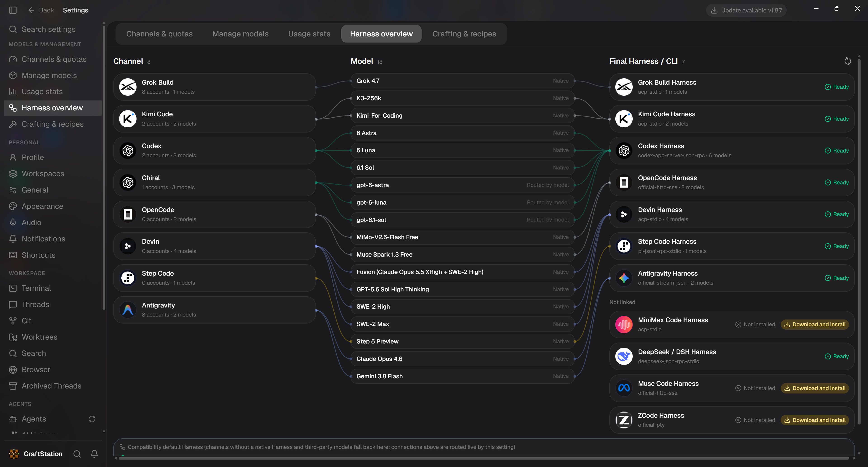Open Appearance in the sidebar
This screenshot has height=467, width=868.
53,206
